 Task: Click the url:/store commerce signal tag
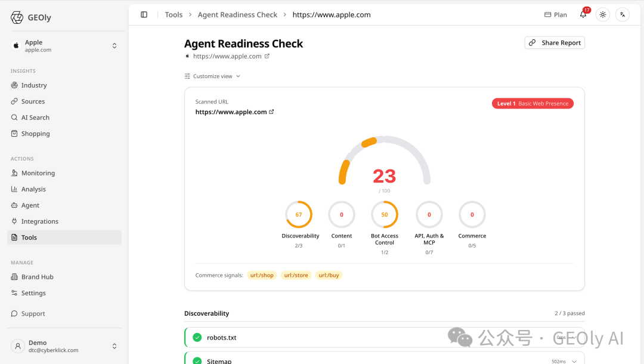point(296,275)
